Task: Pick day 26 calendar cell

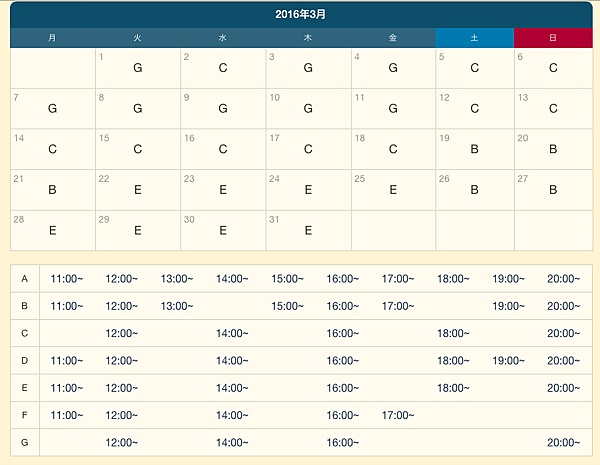Action: [x=474, y=189]
